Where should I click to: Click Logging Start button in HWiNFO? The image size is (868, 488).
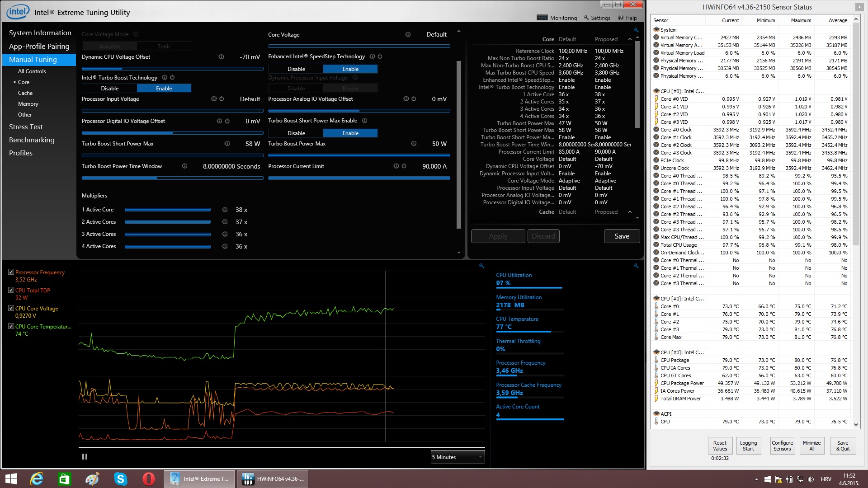coord(748,446)
